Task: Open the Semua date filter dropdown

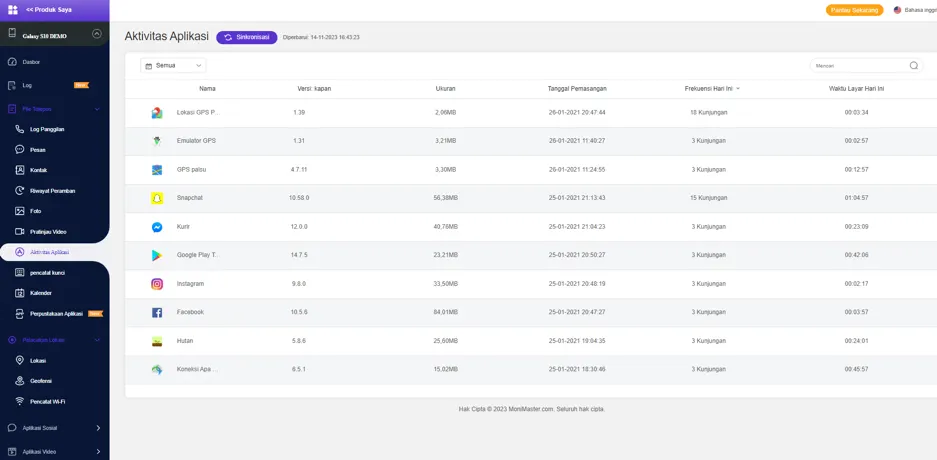Action: pyautogui.click(x=173, y=66)
